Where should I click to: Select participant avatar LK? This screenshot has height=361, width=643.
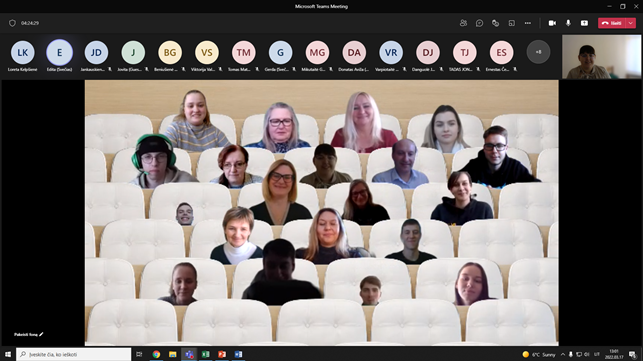[23, 52]
